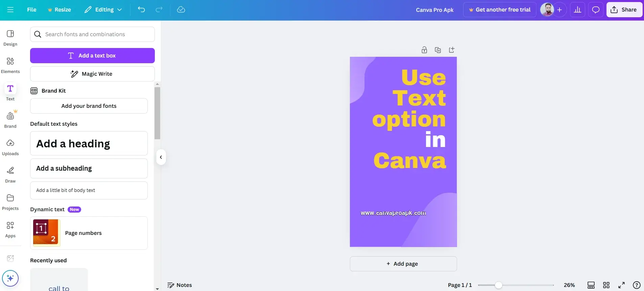Select the Text tab
The height and width of the screenshot is (291, 644).
10,93
